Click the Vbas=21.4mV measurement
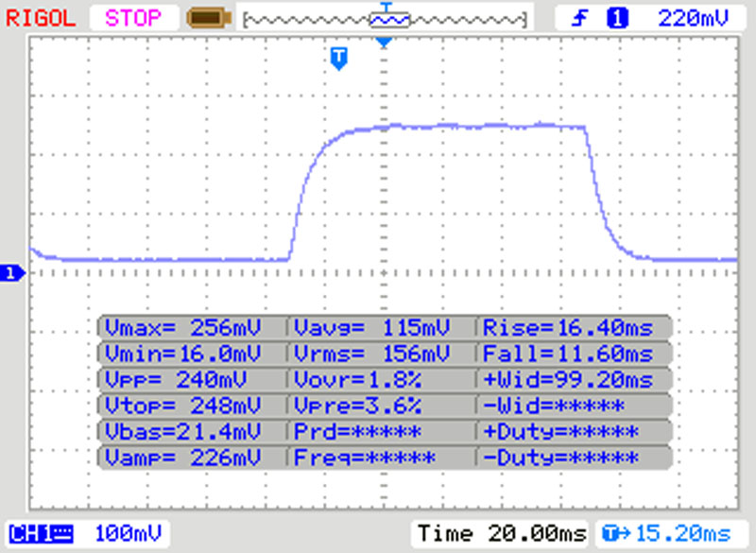 click(183, 432)
